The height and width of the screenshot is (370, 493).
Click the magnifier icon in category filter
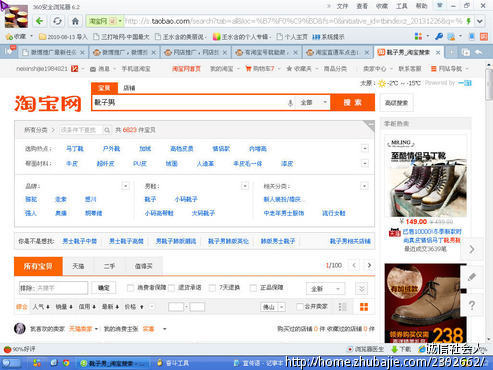click(107, 130)
